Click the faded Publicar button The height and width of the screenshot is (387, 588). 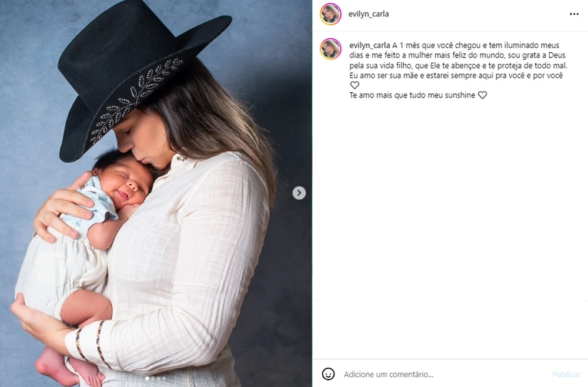pos(566,374)
